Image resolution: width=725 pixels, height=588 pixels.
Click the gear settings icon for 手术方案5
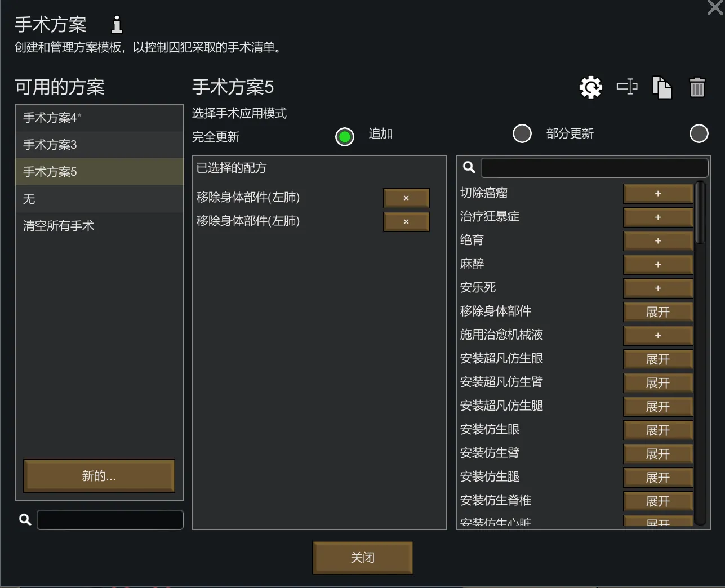pyautogui.click(x=590, y=87)
